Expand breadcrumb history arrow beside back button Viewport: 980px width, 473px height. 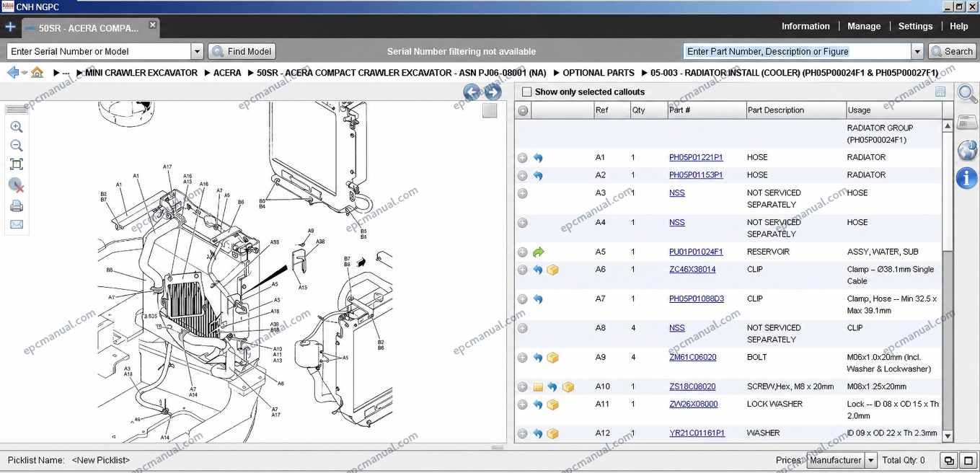(25, 73)
